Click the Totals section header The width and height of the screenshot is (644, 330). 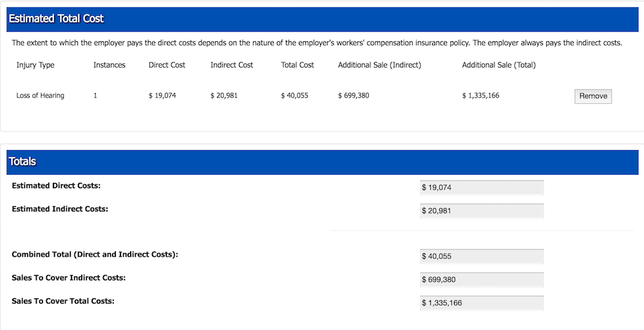tap(23, 162)
